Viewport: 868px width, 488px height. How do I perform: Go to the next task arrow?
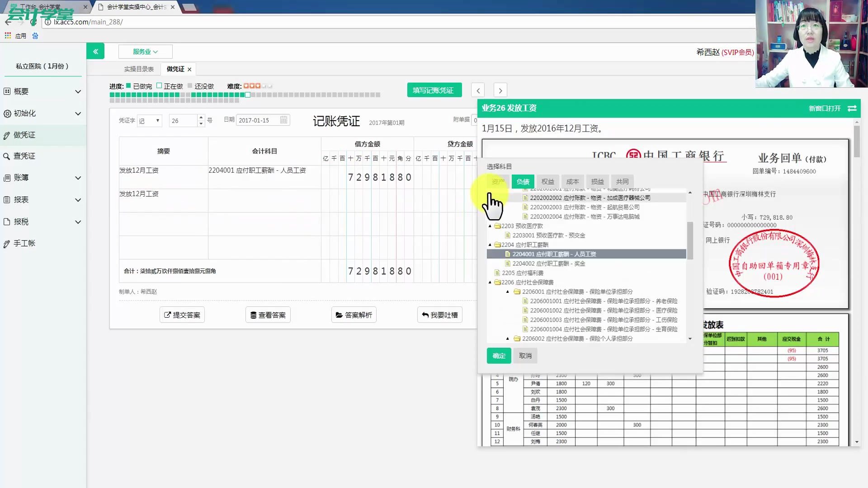[500, 90]
